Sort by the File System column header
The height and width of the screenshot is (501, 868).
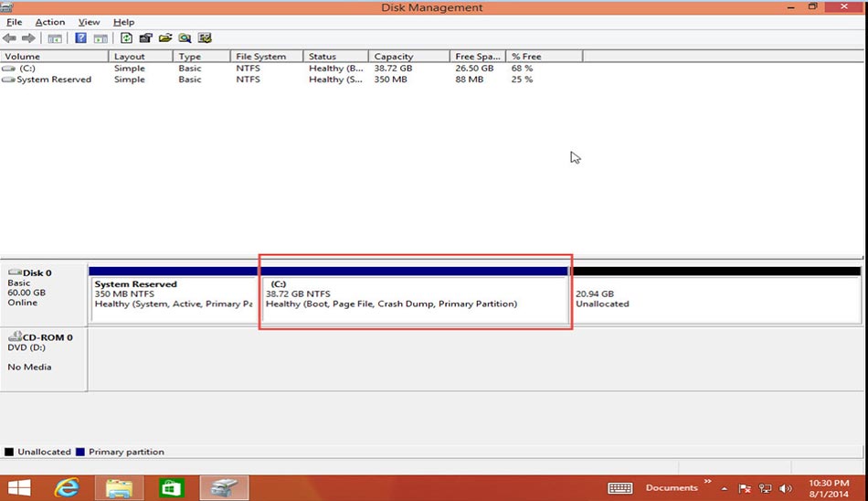267,56
